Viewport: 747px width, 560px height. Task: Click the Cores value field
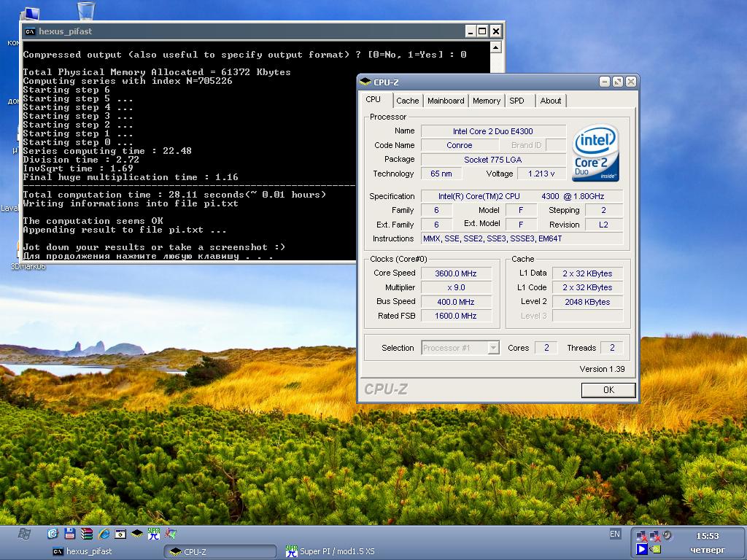click(x=546, y=348)
